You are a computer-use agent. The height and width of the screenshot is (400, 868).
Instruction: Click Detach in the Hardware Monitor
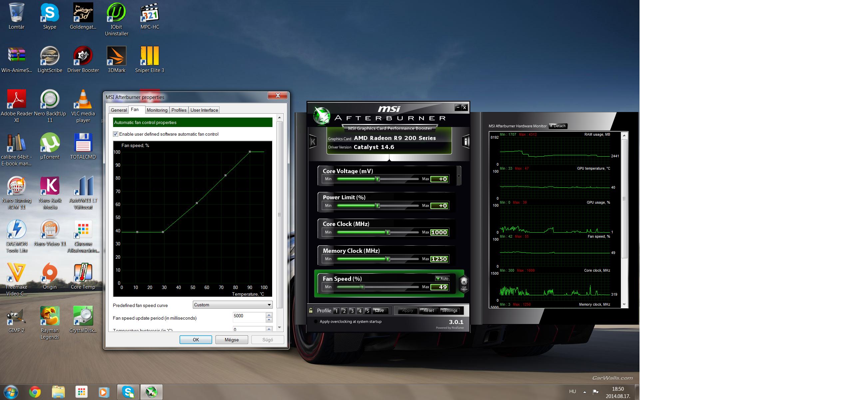pos(558,126)
